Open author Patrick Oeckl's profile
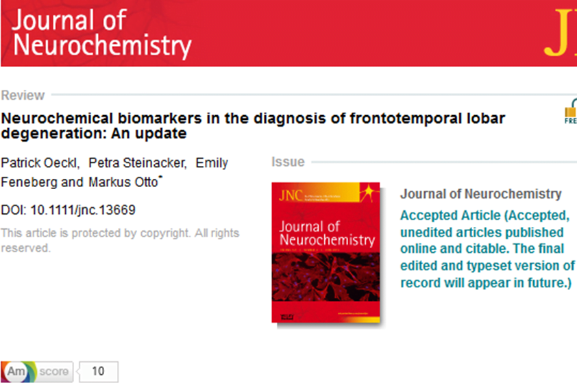This screenshot has height=392, width=577. click(x=38, y=163)
